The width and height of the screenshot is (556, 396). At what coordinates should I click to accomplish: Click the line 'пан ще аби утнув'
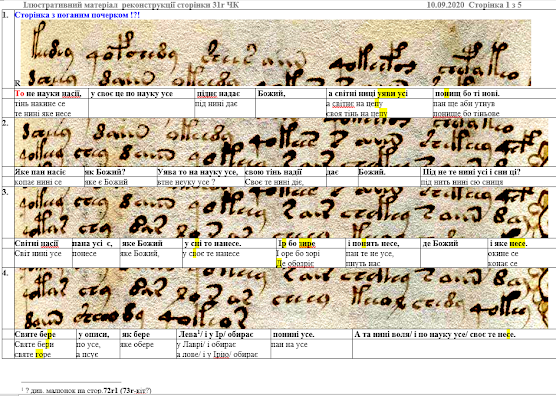pos(464,104)
